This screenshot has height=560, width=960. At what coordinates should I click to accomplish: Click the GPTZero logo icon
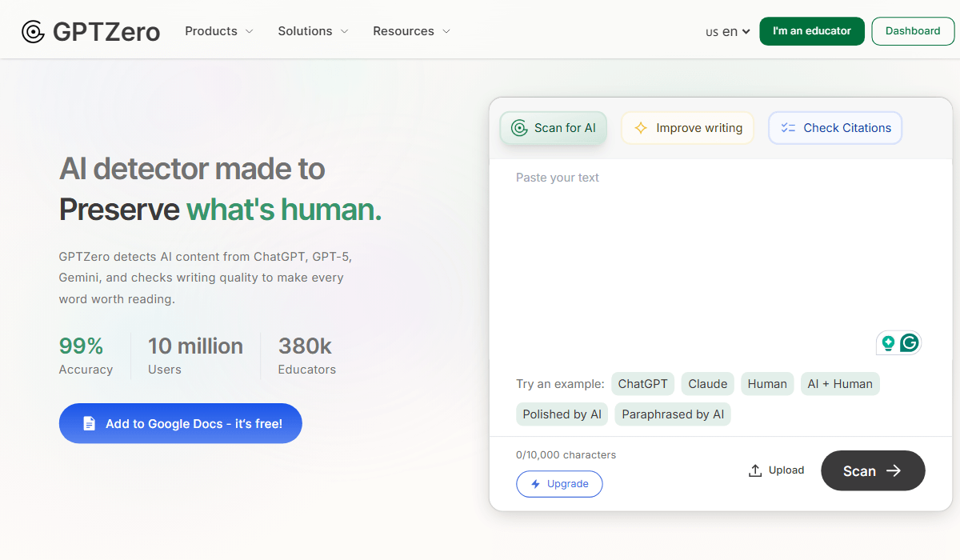pos(33,31)
